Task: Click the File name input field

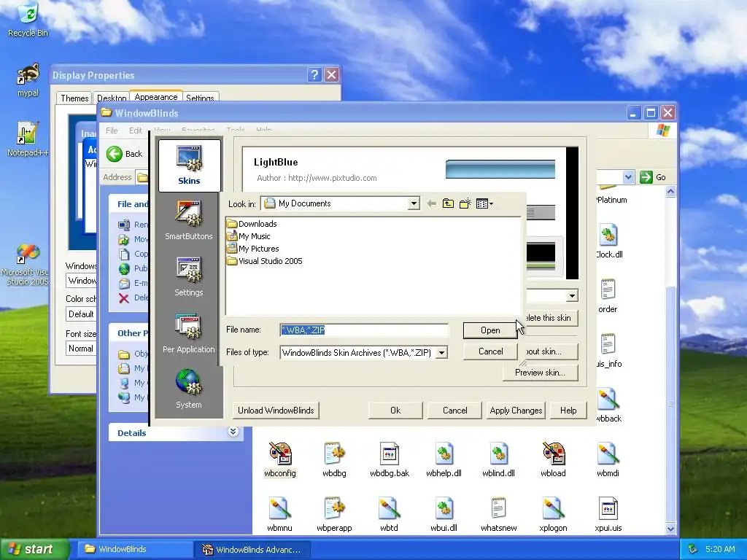Action: pyautogui.click(x=364, y=330)
